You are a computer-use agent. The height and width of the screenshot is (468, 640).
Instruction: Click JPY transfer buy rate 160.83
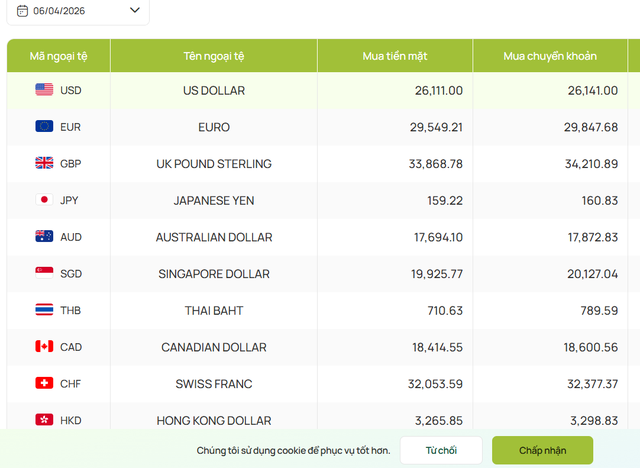[600, 201]
